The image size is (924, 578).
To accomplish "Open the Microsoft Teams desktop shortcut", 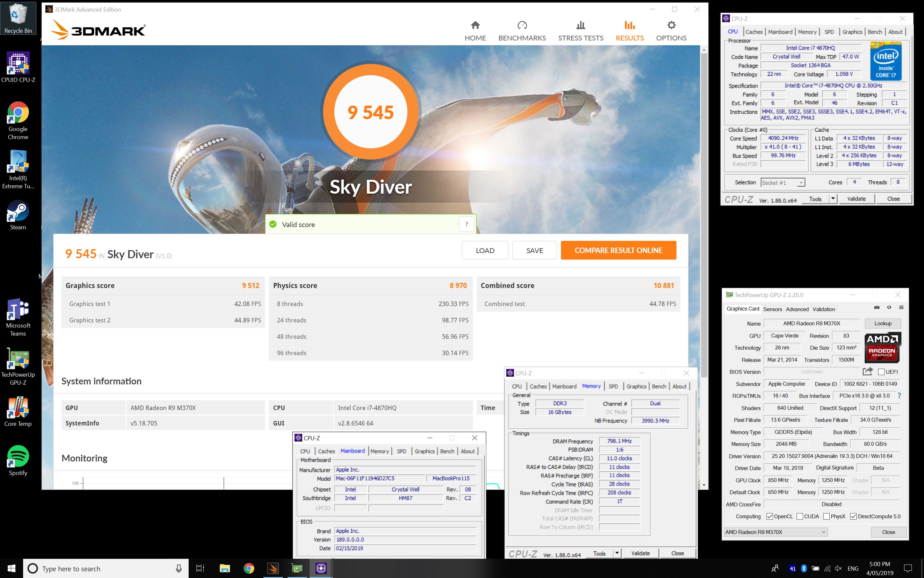I will 18,317.
